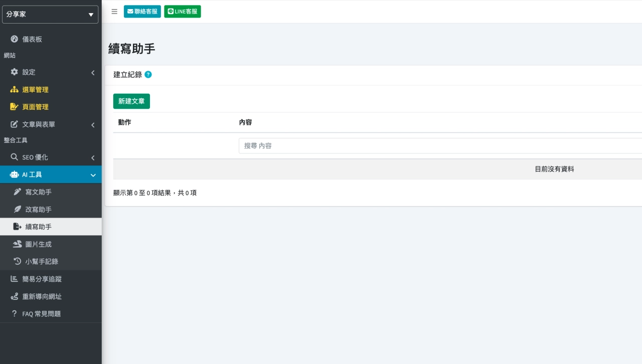642x364 pixels.
Task: Click the SEO 優化 magnifier icon
Action: point(15,157)
